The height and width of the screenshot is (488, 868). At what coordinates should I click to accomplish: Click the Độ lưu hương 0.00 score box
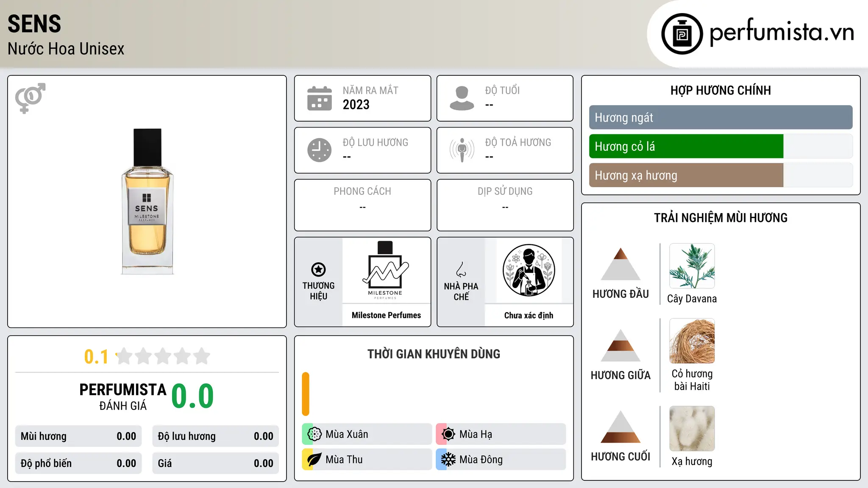[216, 436]
